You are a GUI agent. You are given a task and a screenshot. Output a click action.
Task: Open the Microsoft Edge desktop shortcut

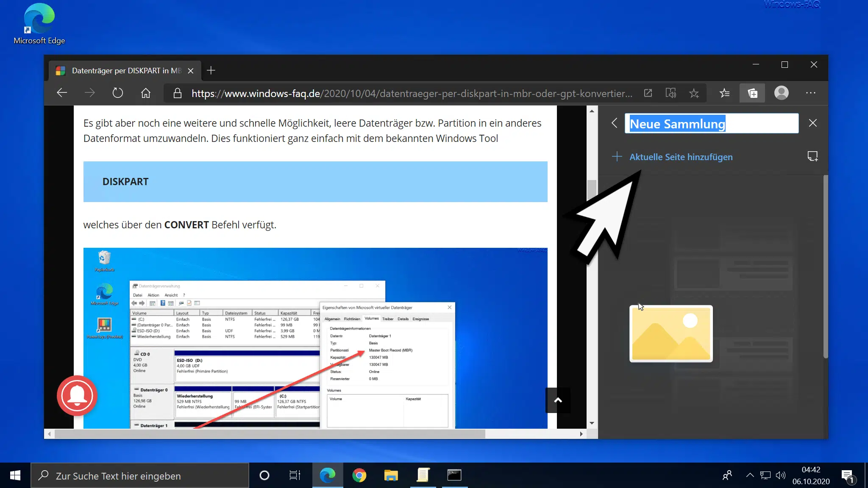pos(39,24)
